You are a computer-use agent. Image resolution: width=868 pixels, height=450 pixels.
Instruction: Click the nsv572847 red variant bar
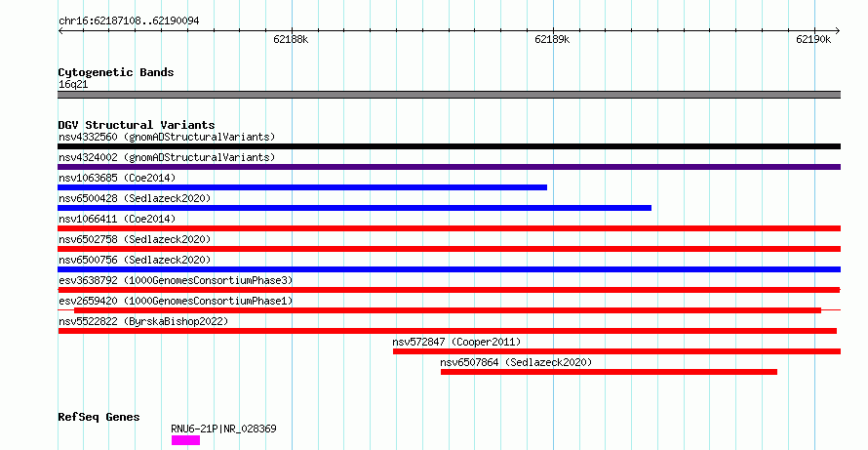(616, 351)
